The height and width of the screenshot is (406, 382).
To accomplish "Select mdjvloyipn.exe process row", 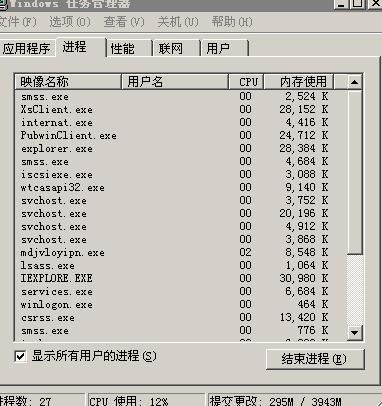I will point(180,253).
